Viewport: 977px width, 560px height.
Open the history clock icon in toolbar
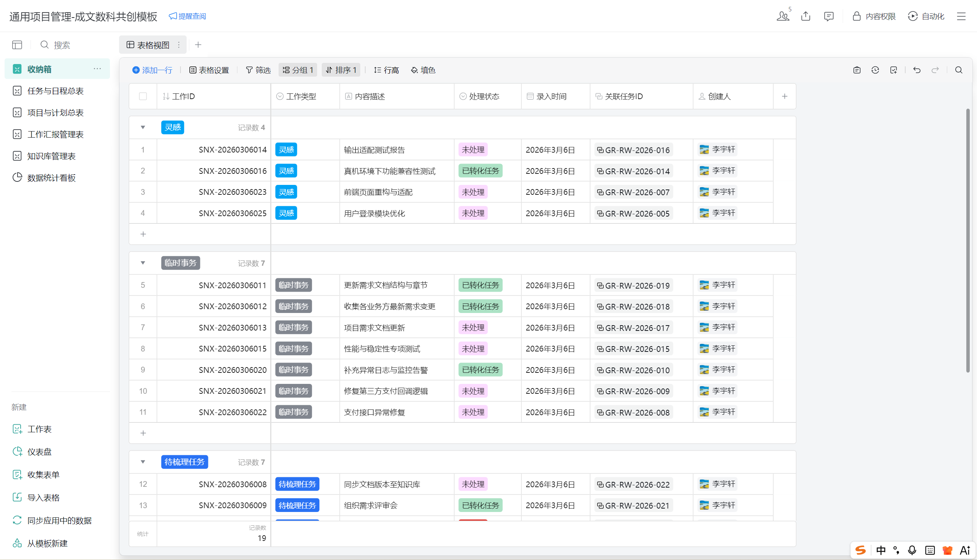875,70
